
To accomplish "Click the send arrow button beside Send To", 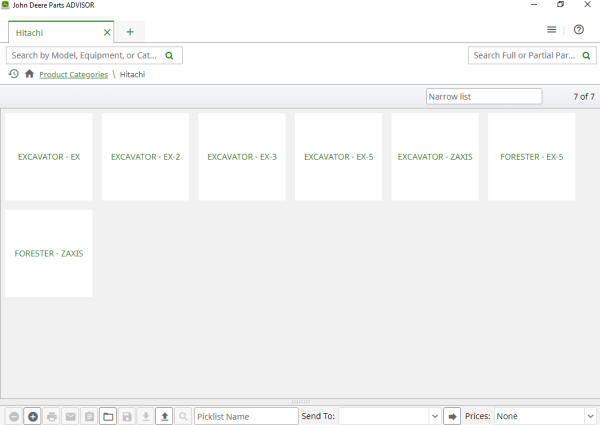I will coord(452,416).
